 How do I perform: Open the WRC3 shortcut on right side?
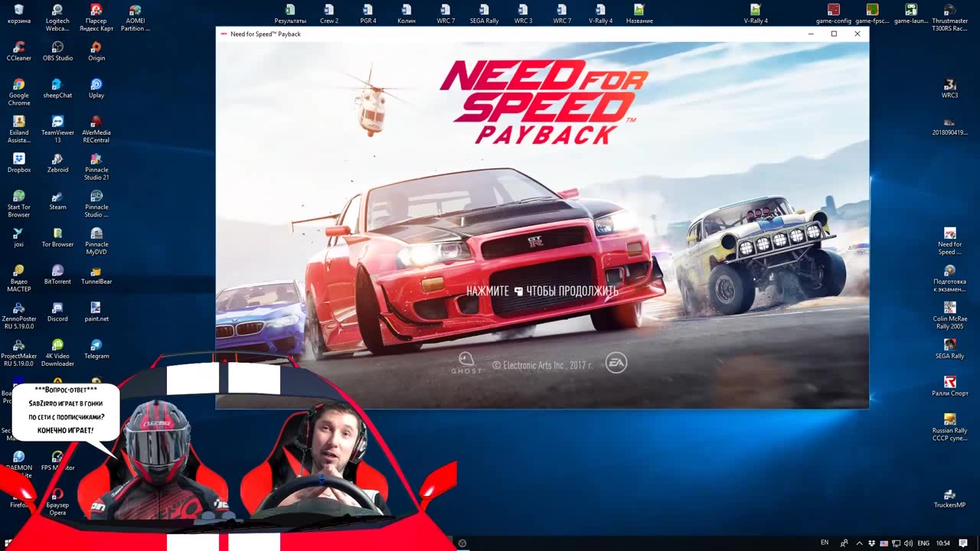click(950, 89)
